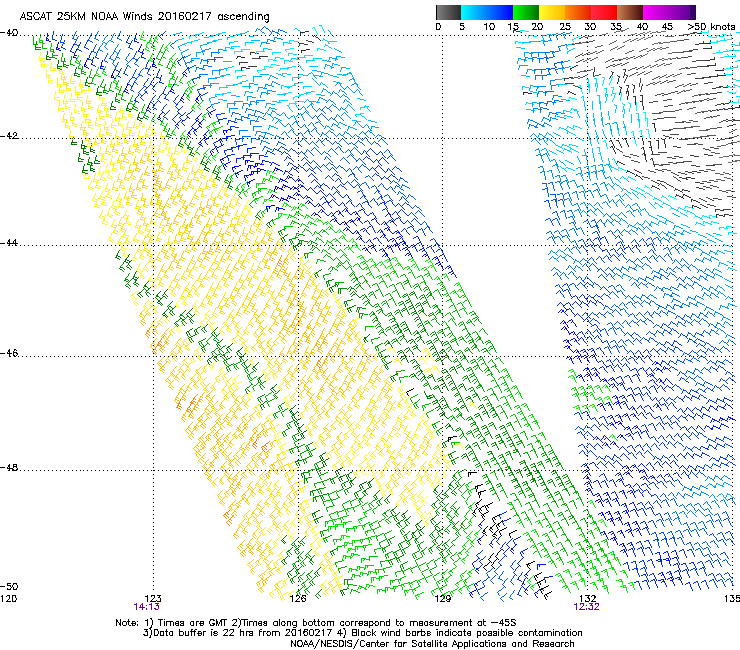Image resolution: width=740 pixels, height=650 pixels.
Task: Click the '25' legend scale label
Action: click(x=565, y=27)
